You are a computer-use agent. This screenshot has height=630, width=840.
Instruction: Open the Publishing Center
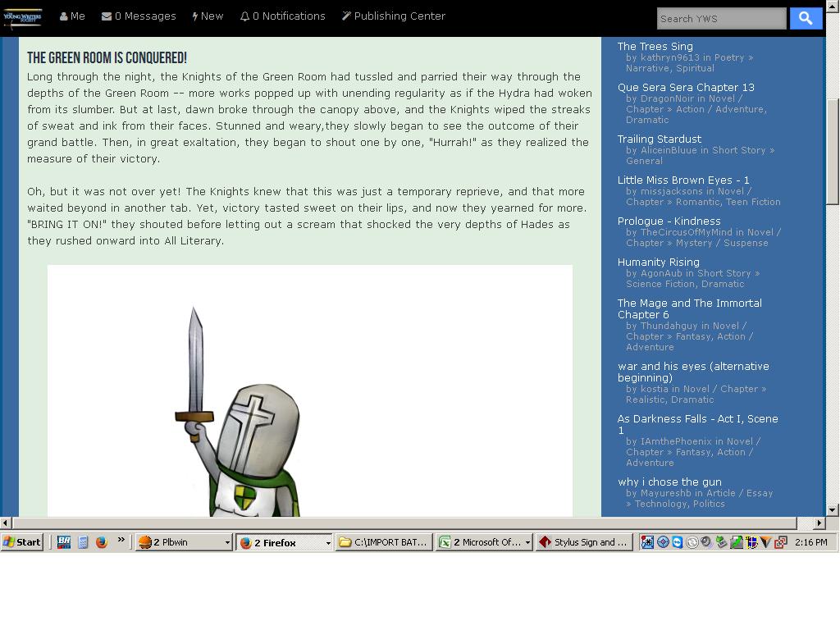tap(394, 16)
